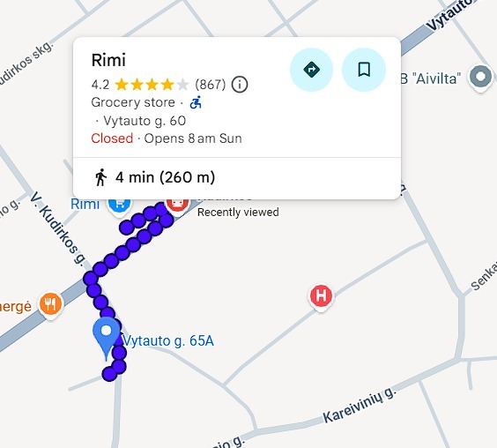Click the Rimi title in the card
The height and width of the screenshot is (448, 497).
point(108,60)
